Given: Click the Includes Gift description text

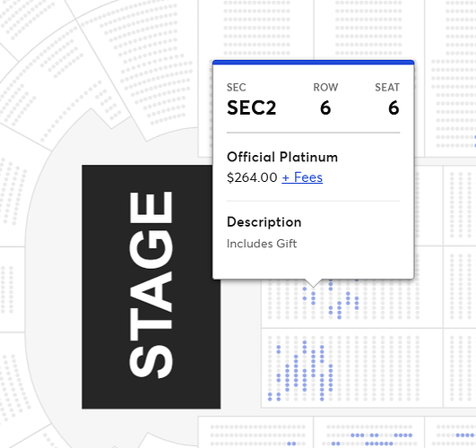Looking at the screenshot, I should pos(262,244).
